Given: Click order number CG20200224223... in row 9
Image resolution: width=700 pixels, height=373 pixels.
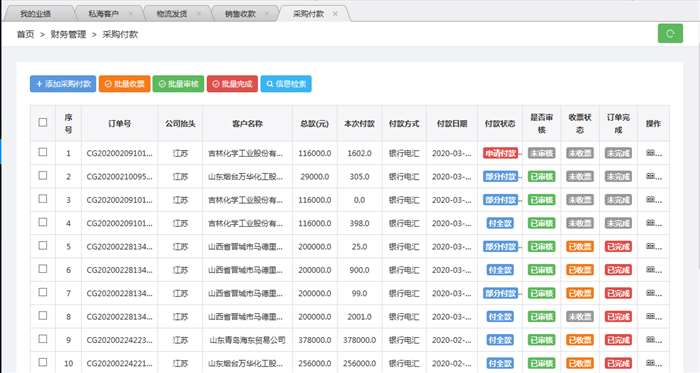Looking at the screenshot, I should click(119, 340).
